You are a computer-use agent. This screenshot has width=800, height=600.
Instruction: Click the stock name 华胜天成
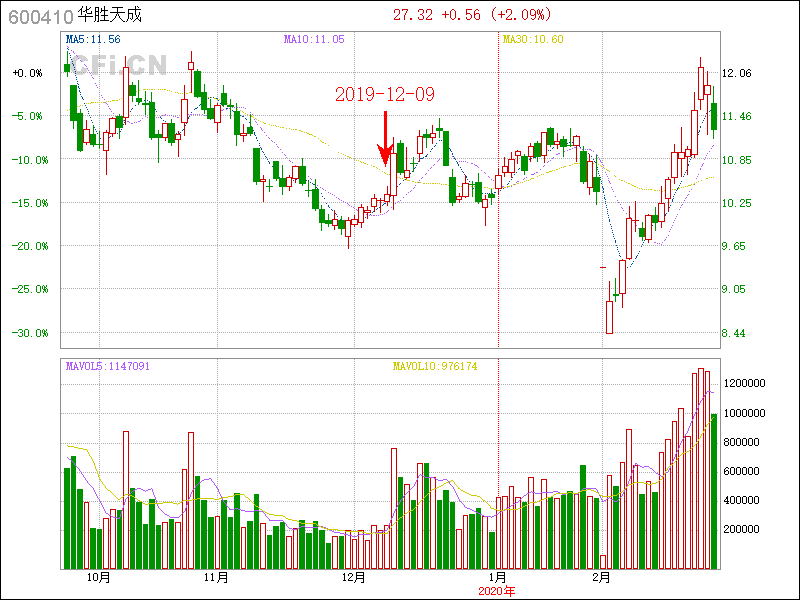click(x=110, y=16)
